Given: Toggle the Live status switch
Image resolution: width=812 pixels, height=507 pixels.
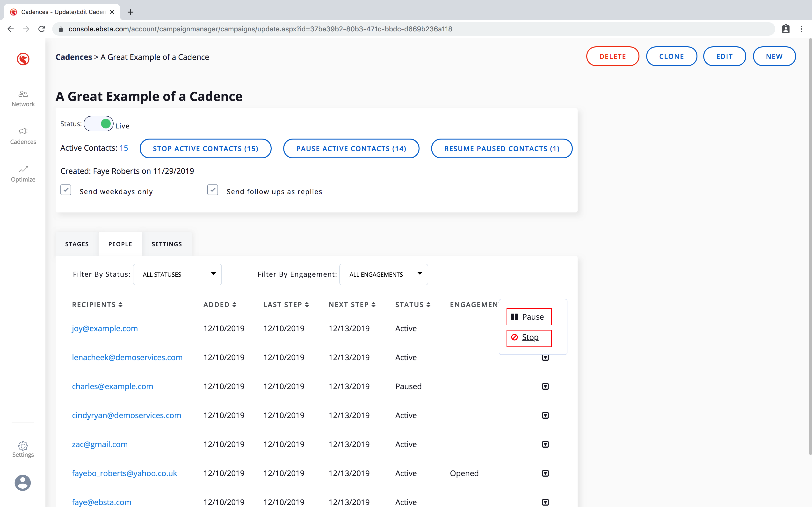Looking at the screenshot, I should point(98,124).
